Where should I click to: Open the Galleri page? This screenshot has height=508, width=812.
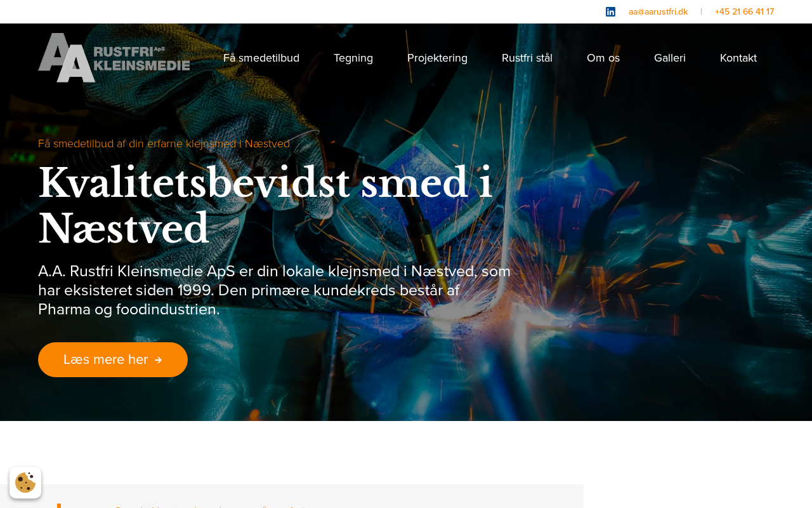pyautogui.click(x=670, y=58)
